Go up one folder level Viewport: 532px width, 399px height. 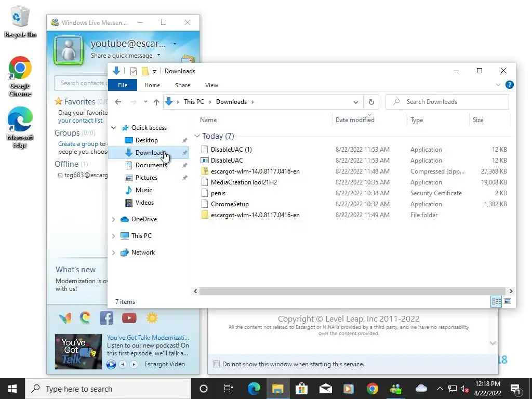[156, 102]
